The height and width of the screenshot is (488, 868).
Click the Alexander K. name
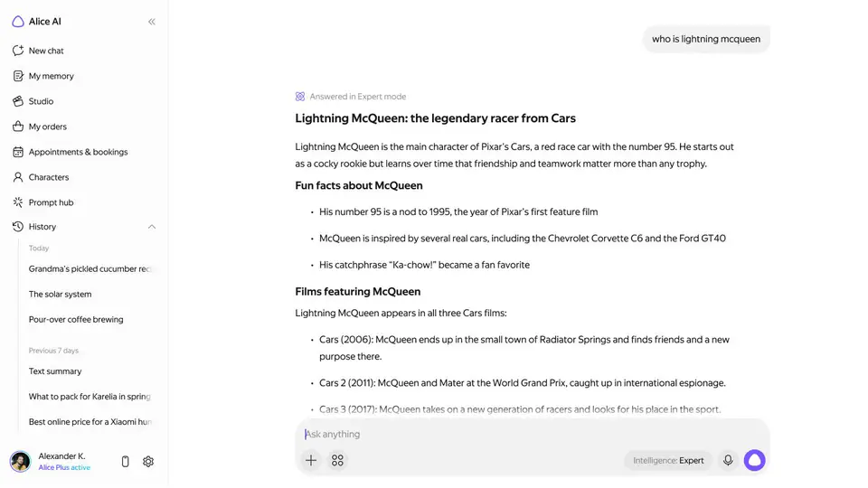(61, 455)
